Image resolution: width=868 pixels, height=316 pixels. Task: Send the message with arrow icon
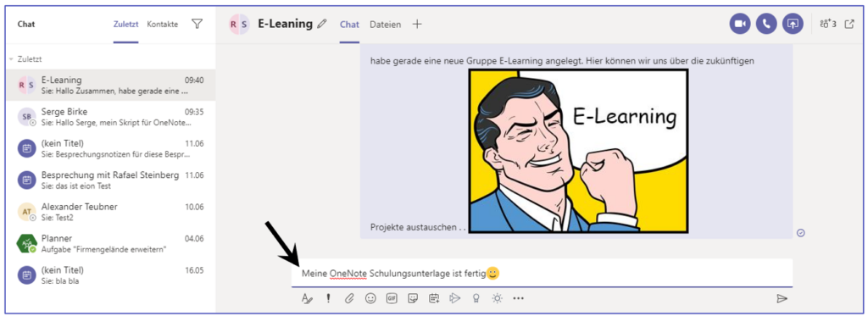[782, 298]
